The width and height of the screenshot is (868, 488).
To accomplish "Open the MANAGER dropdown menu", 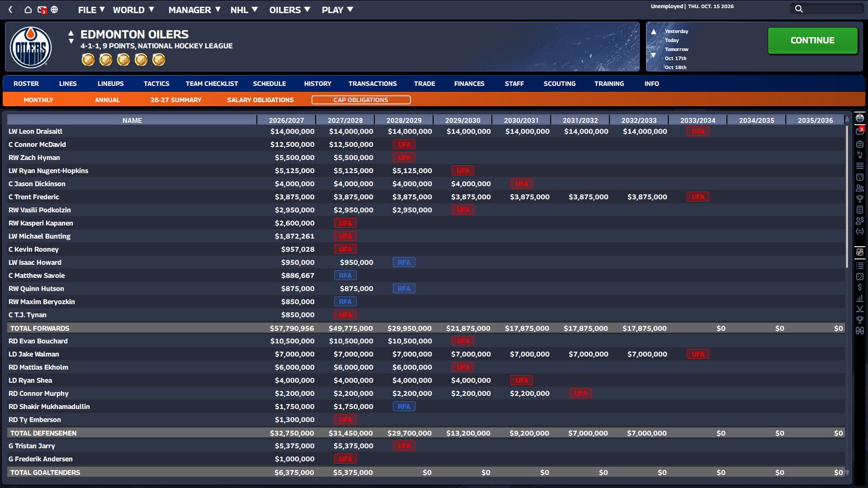I will coord(194,9).
